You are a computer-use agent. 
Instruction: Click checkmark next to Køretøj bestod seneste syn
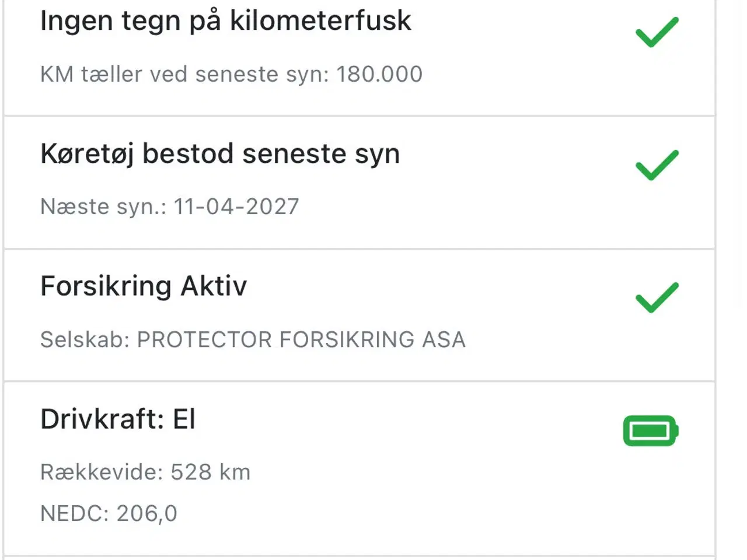(657, 165)
